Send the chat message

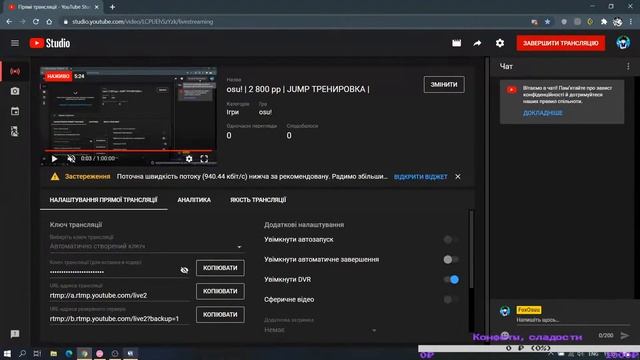(x=624, y=336)
